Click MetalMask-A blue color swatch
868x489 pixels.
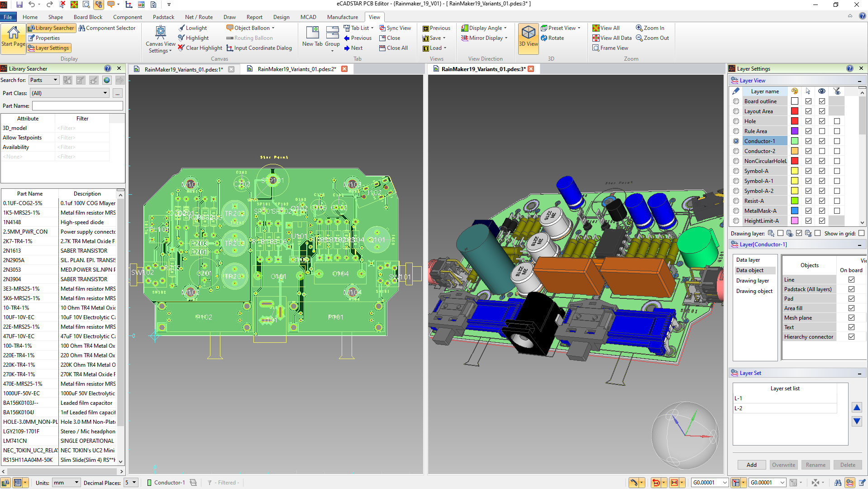point(795,211)
